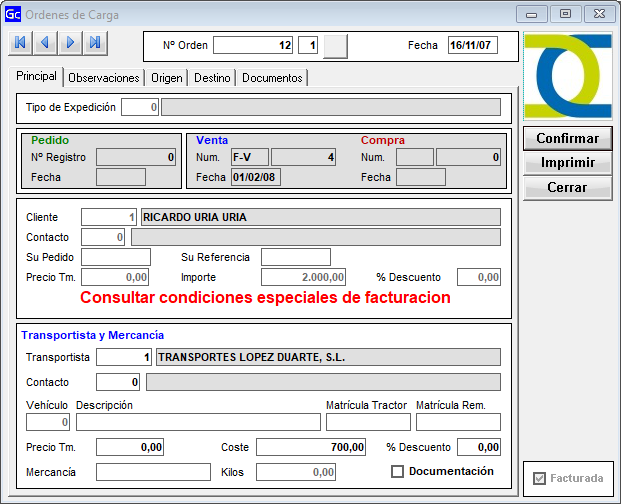Jump to last record arrow
The width and height of the screenshot is (621, 504).
click(95, 43)
